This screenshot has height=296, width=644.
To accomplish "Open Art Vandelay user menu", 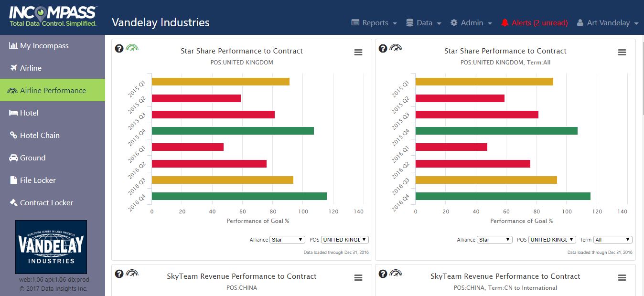I will [608, 23].
